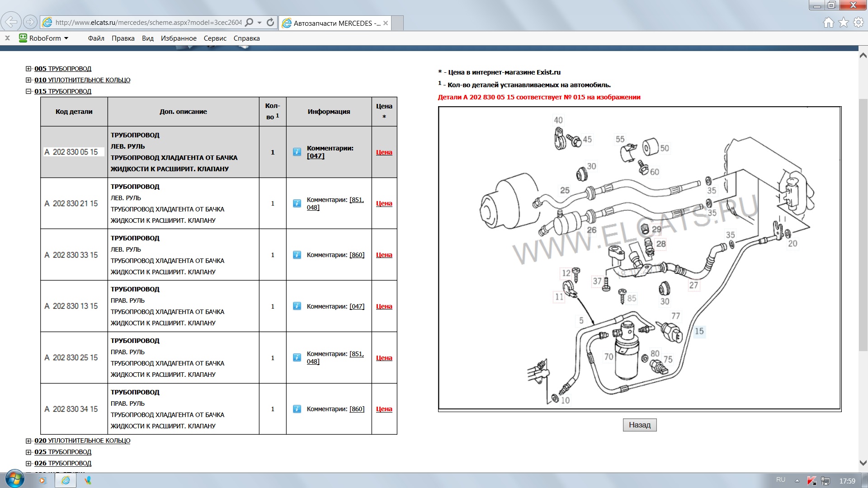The height and width of the screenshot is (488, 868).
Task: Click info icon for A 202 830 25 15
Action: 297,357
